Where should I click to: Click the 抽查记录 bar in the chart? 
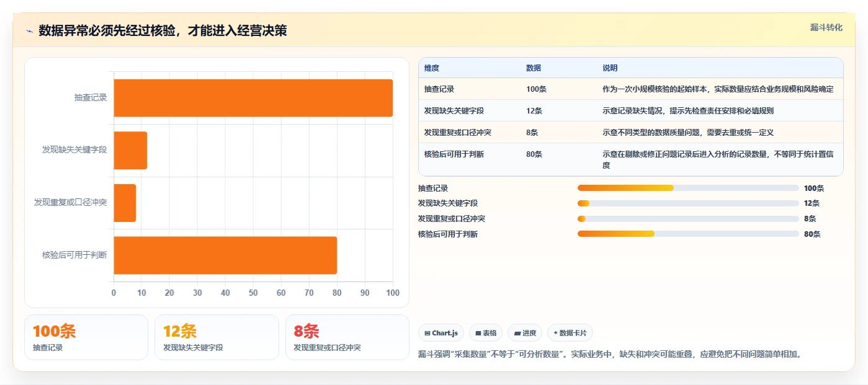tap(253, 98)
